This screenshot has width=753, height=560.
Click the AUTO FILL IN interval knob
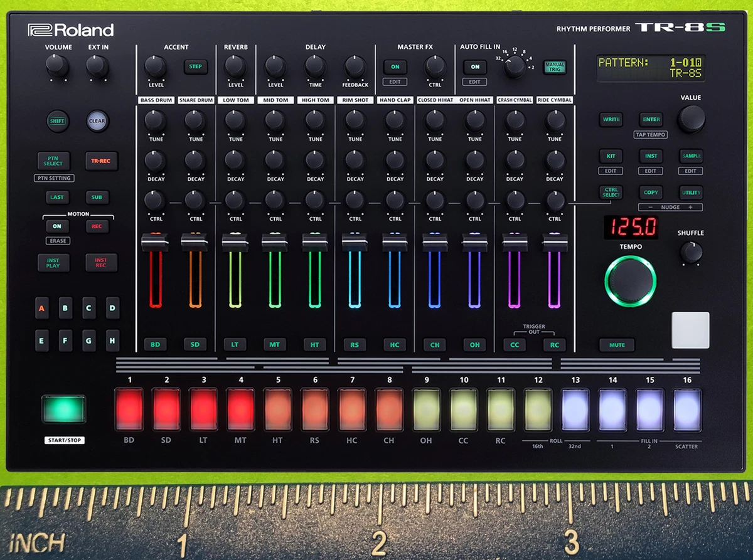click(x=515, y=67)
